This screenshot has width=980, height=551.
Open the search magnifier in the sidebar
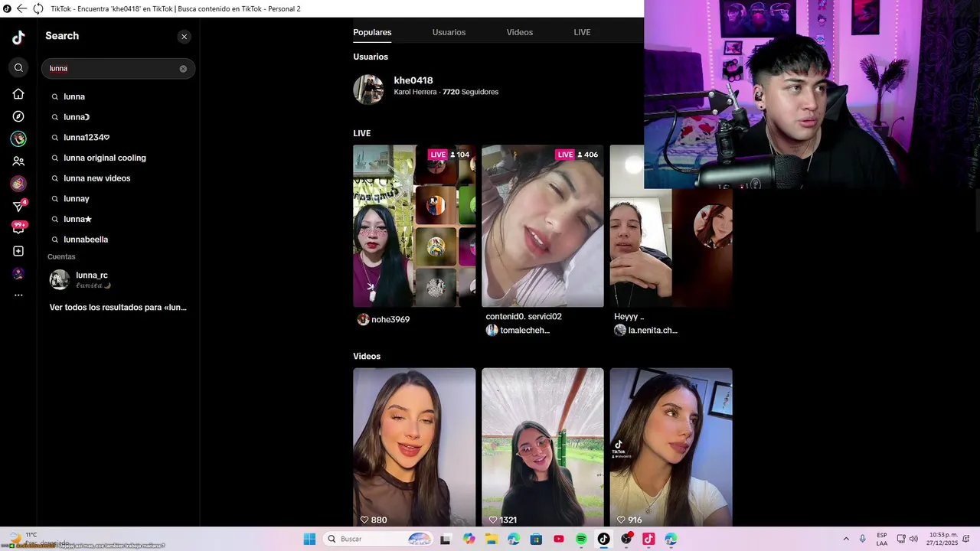click(18, 68)
